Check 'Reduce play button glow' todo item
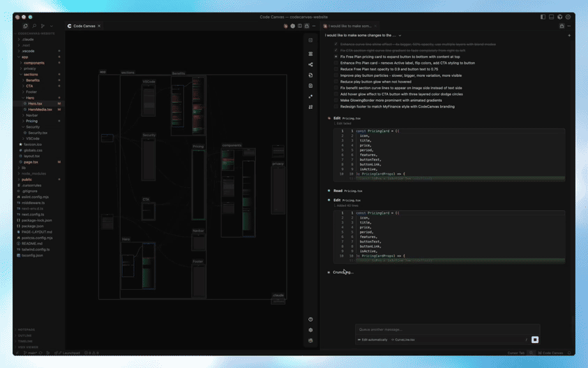 point(336,82)
